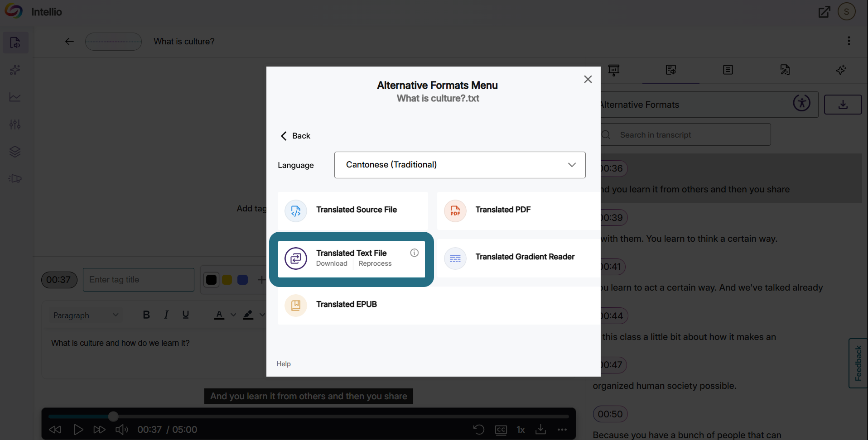Go Back in Alternative Formats Menu
868x440 pixels.
click(295, 136)
